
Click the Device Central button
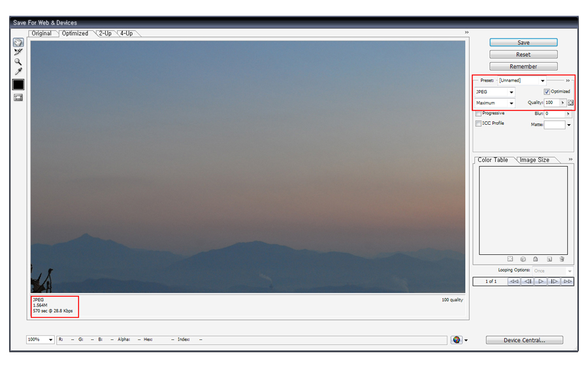[x=524, y=340]
